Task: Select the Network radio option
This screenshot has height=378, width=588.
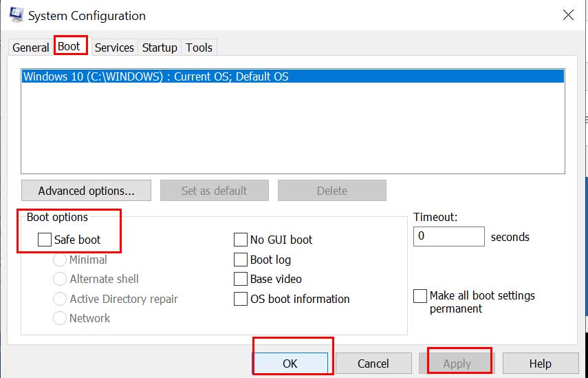Action: click(60, 318)
